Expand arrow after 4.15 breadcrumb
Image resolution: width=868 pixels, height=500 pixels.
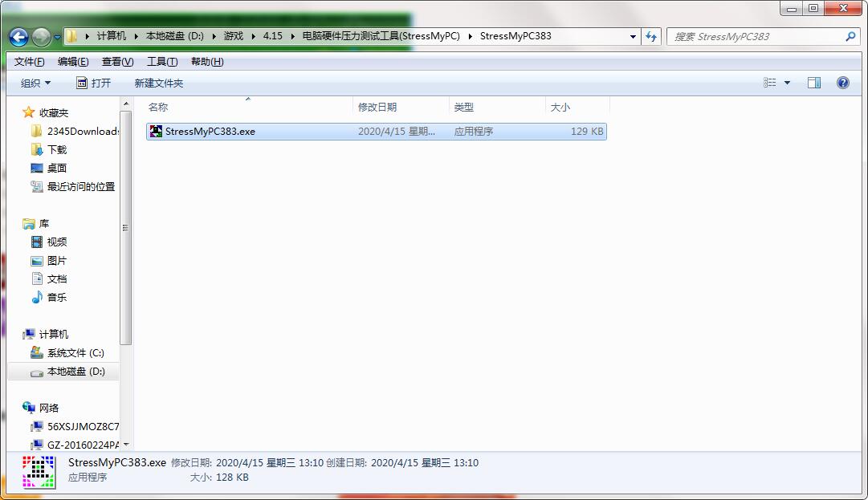point(293,36)
